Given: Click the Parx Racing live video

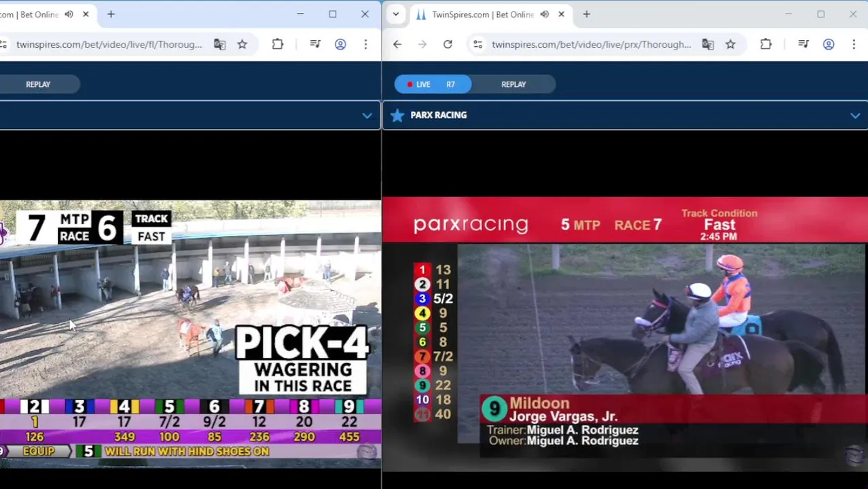Looking at the screenshot, I should [x=625, y=334].
